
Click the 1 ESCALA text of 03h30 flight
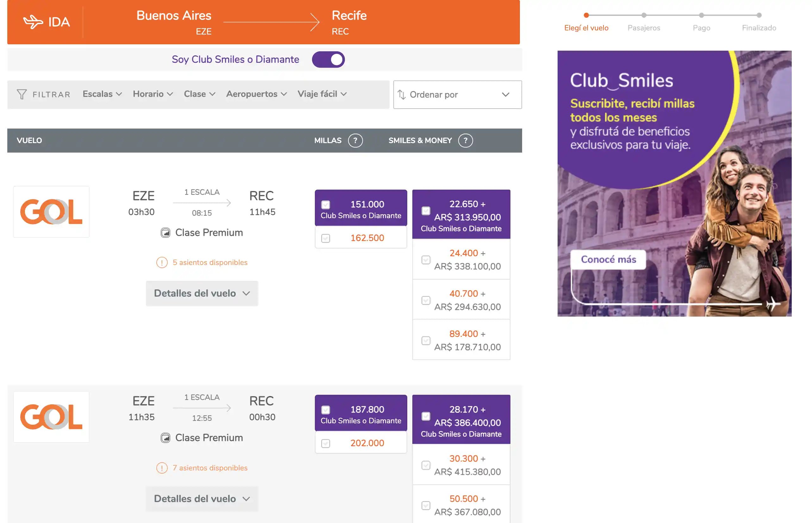pos(202,192)
